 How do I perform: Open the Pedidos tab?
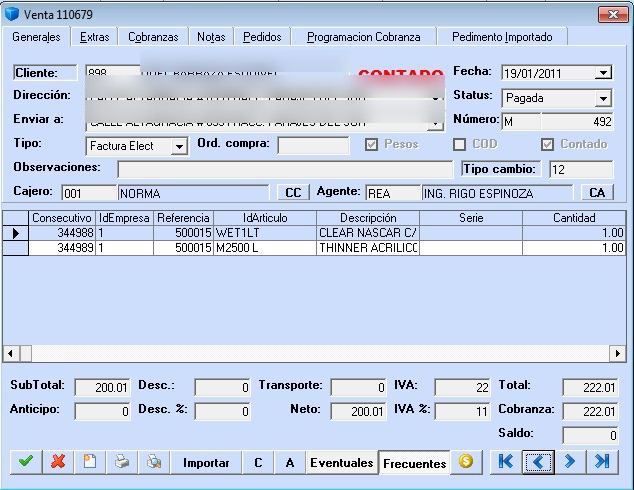[x=262, y=37]
